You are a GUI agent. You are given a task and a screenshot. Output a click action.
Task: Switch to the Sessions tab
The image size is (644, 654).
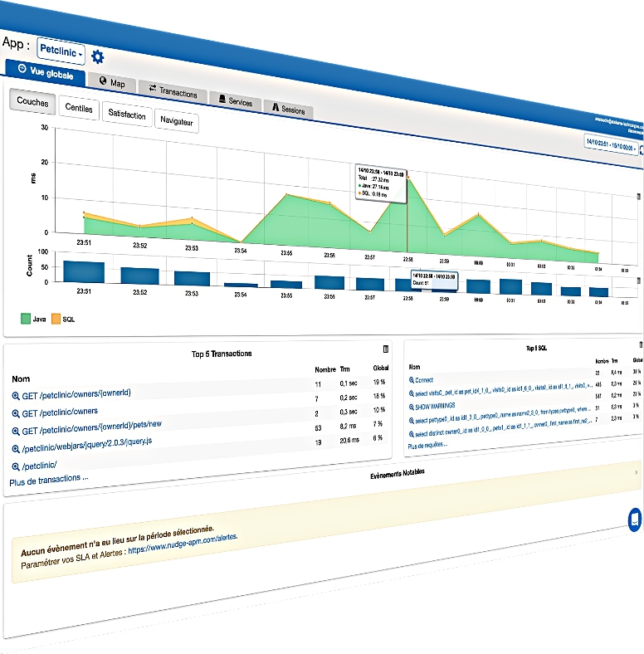pyautogui.click(x=289, y=109)
